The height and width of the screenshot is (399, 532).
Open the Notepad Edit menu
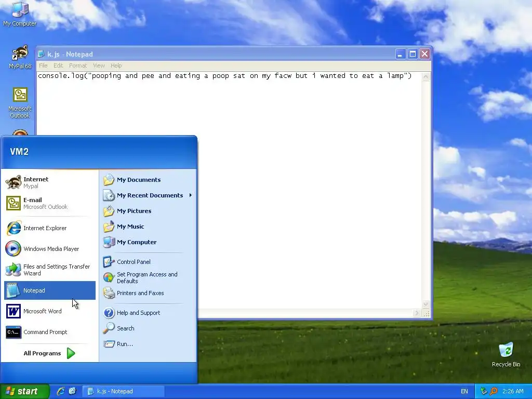(x=58, y=65)
